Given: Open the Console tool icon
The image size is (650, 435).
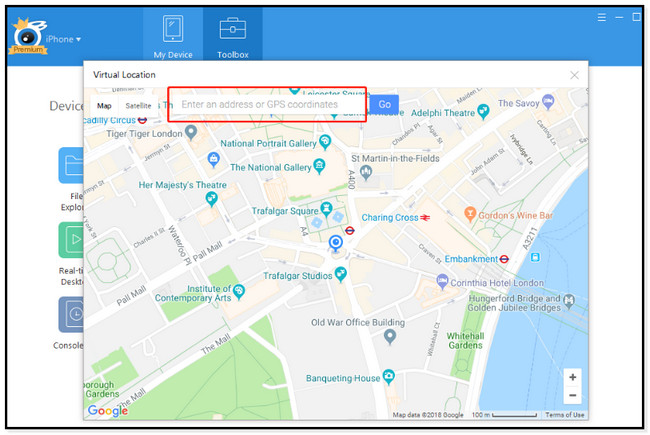Looking at the screenshot, I should [71, 314].
